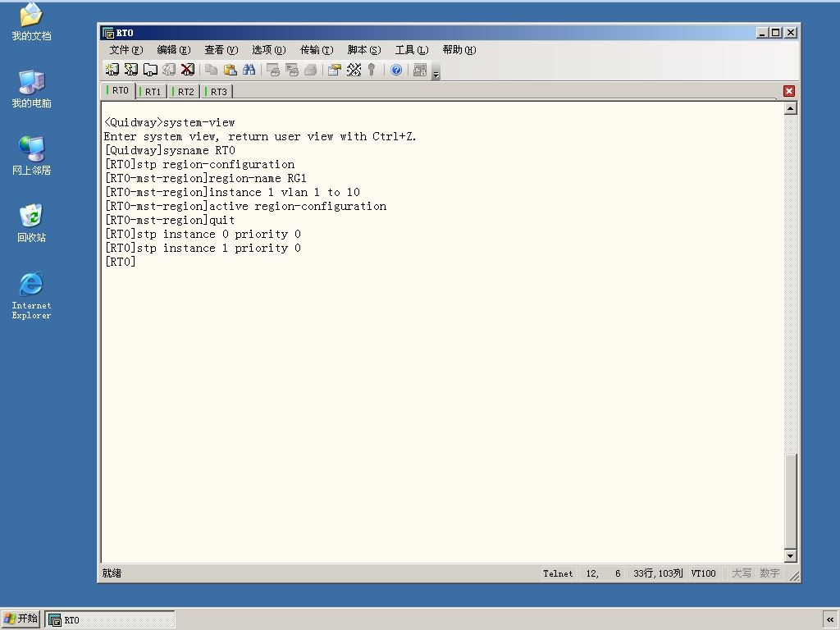Open the 脚本(S) menu
Viewport: 840px width, 630px height.
coord(364,50)
